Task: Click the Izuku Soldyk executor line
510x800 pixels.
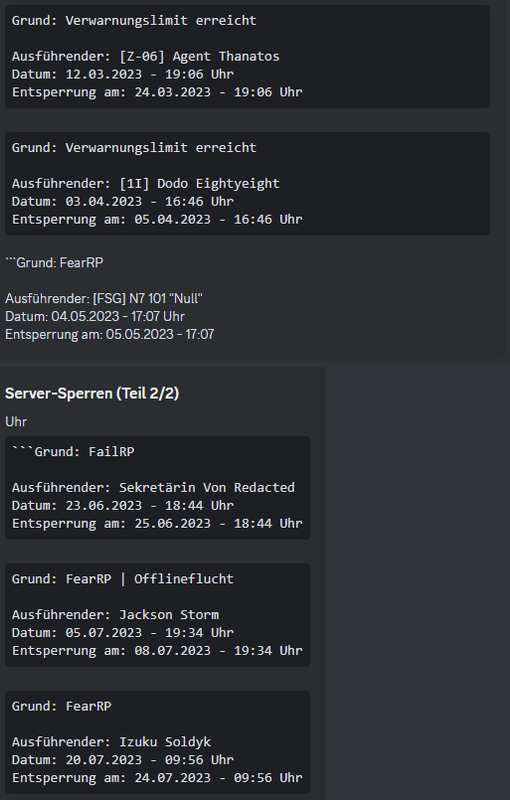Action: 112,742
